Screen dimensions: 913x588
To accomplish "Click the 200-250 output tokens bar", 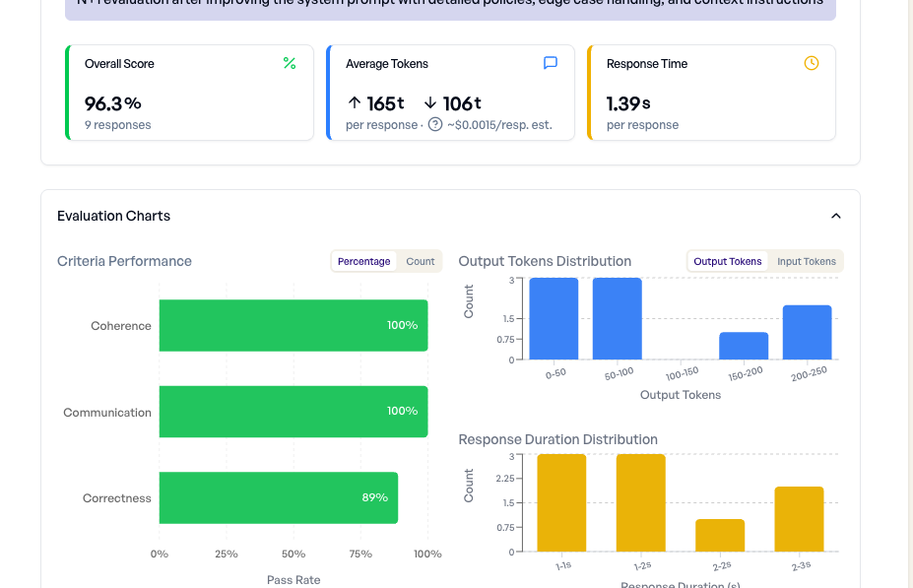I will pos(807,333).
